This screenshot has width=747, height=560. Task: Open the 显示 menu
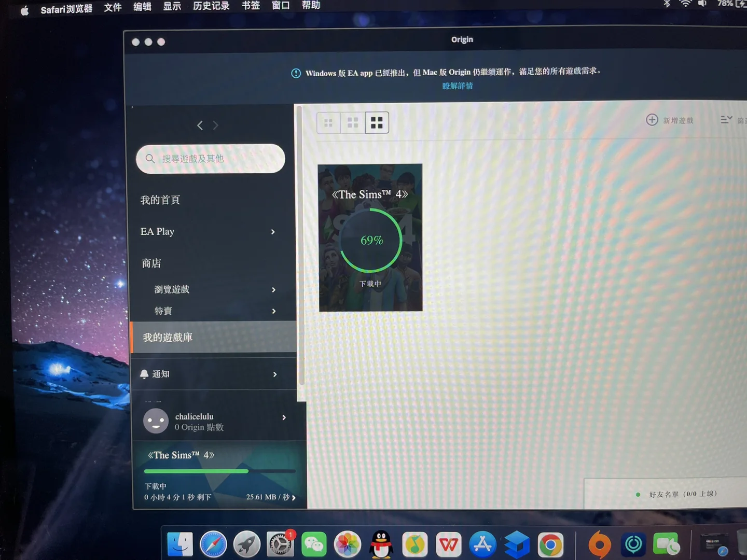coord(172,6)
